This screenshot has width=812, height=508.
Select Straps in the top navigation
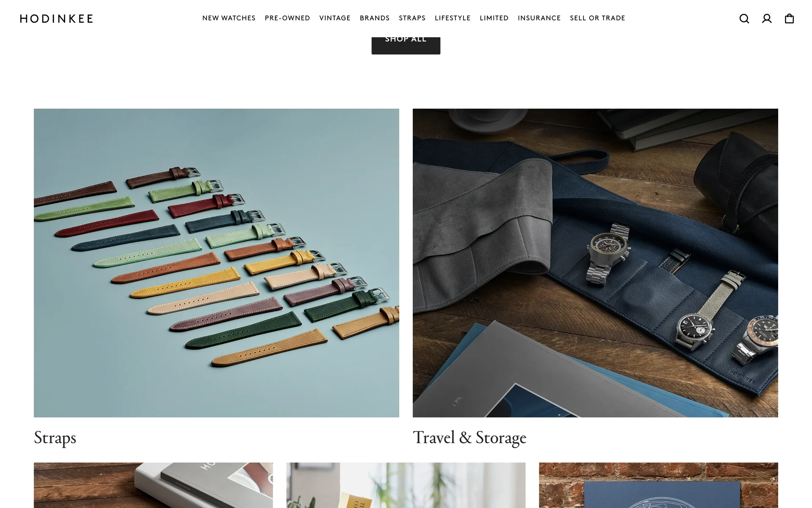pos(412,18)
